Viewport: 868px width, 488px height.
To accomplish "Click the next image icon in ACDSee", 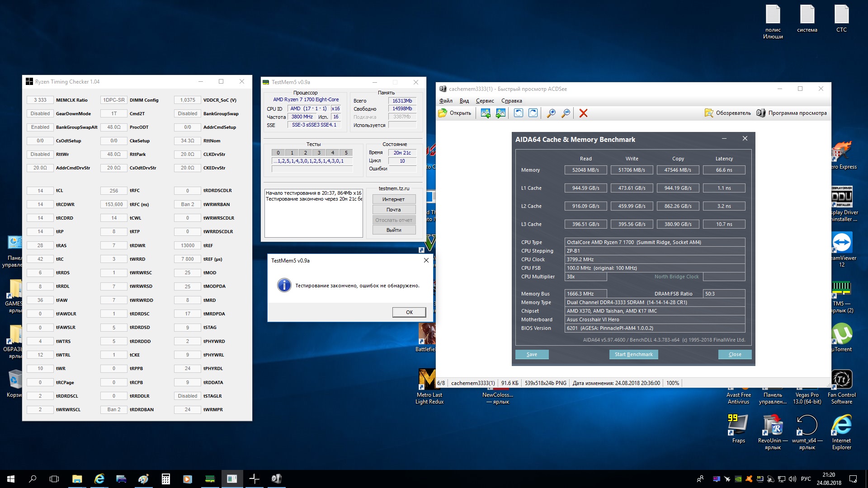I will 500,113.
